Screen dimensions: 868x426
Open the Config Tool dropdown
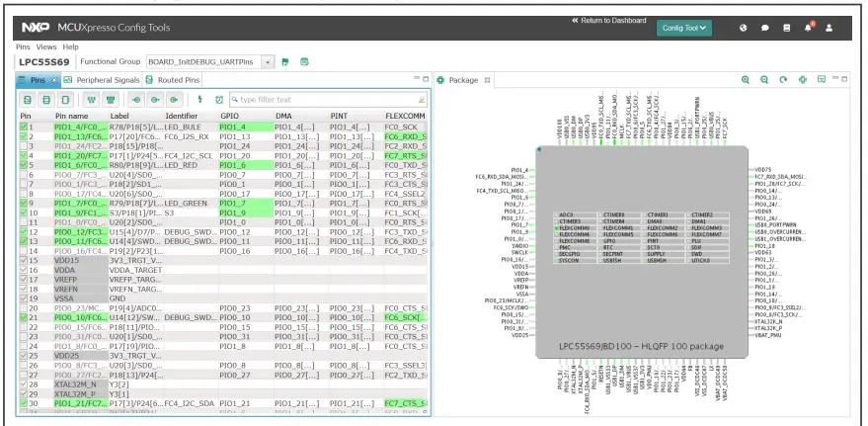684,28
